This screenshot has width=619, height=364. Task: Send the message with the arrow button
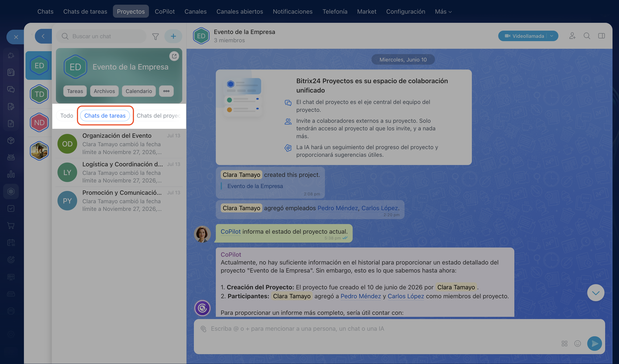click(x=594, y=343)
